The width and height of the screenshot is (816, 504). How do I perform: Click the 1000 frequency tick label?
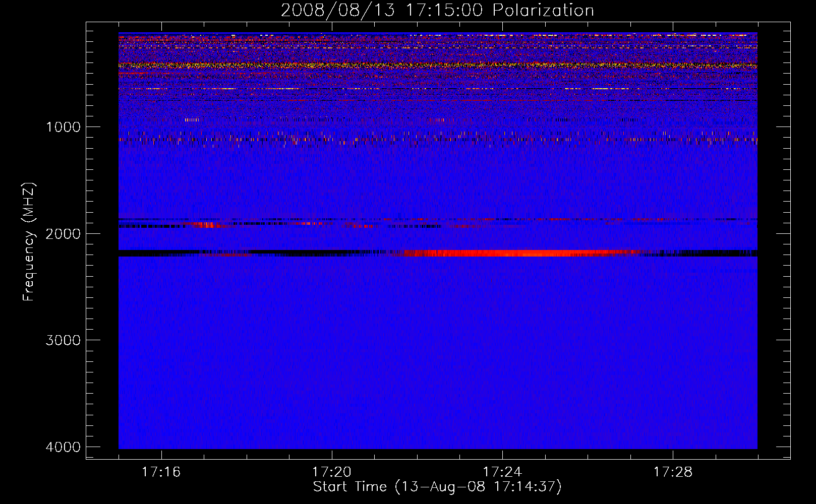63,127
